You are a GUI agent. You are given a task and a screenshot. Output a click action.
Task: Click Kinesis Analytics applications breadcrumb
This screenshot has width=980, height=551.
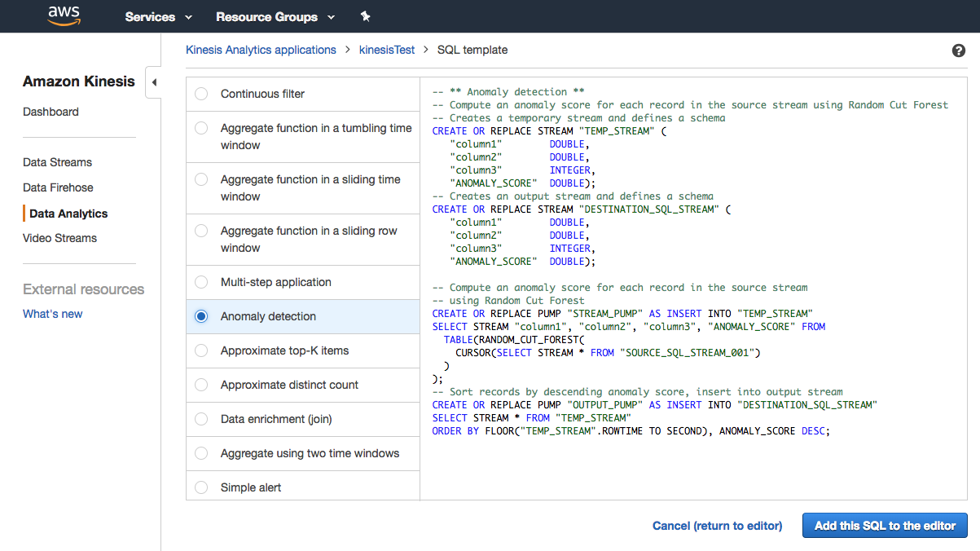pyautogui.click(x=261, y=50)
